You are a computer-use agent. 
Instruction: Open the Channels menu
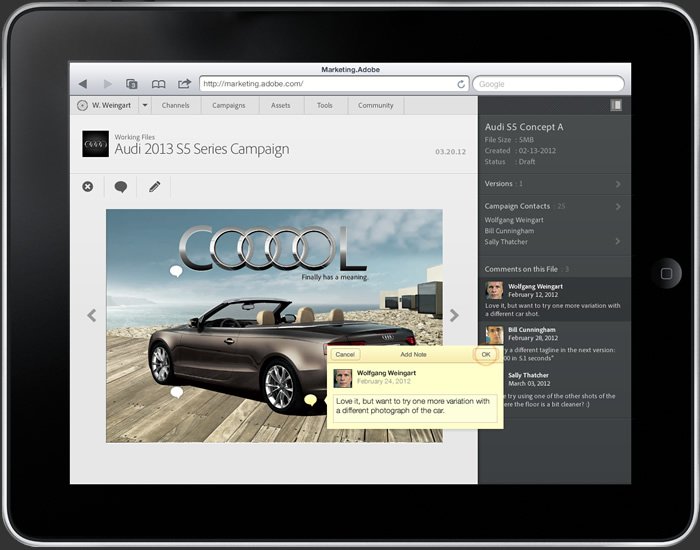coord(175,105)
